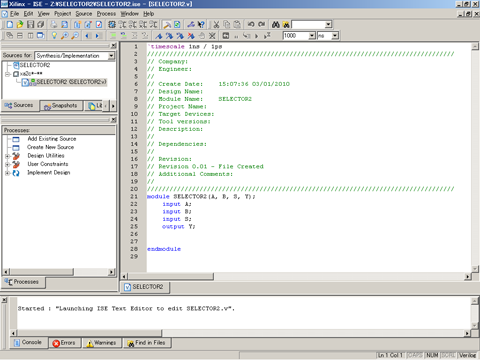Click the What's This help arrow icon

point(201,24)
